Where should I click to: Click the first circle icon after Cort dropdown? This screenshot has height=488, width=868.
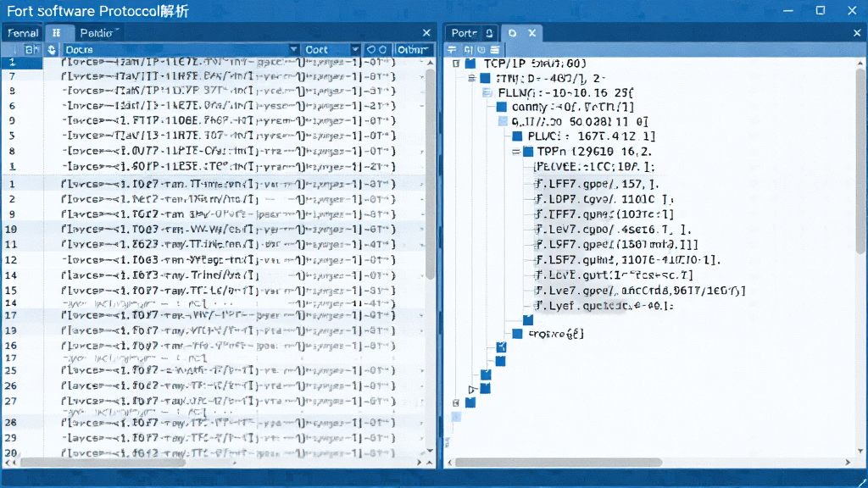tap(371, 50)
